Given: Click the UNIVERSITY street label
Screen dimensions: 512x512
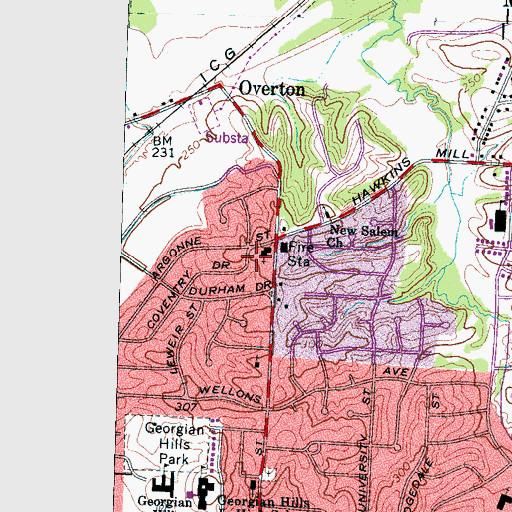Looking at the screenshot, I should click(x=363, y=473).
